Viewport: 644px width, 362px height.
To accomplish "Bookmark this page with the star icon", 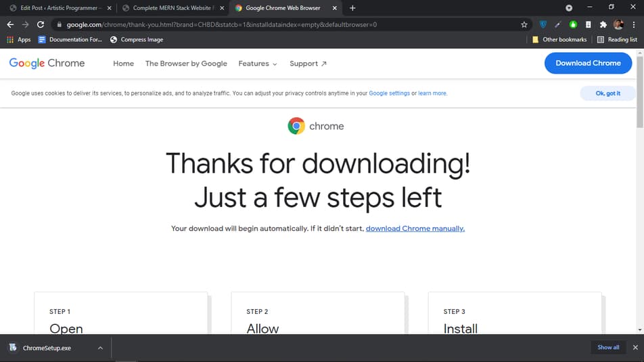I will [x=524, y=24].
